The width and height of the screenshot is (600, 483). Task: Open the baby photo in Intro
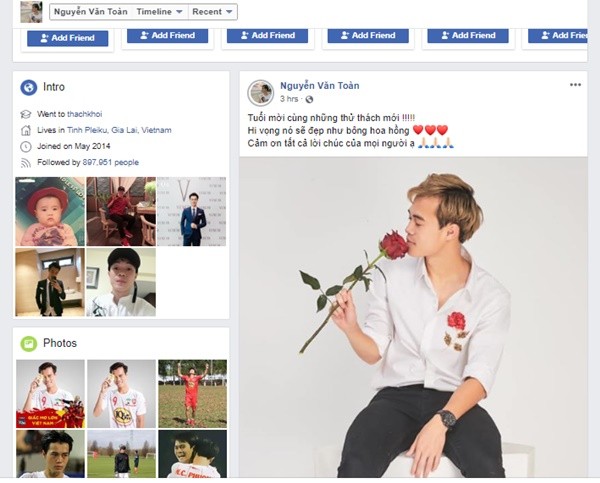[50, 211]
